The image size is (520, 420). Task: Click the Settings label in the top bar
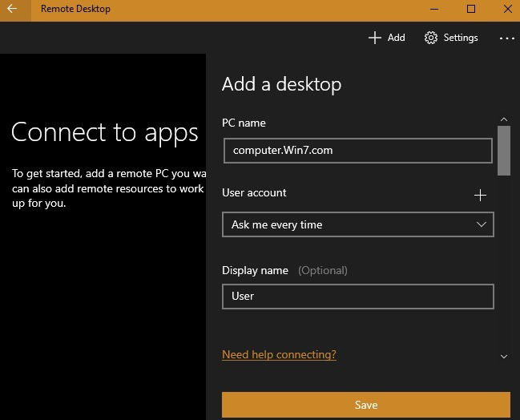pos(461,38)
